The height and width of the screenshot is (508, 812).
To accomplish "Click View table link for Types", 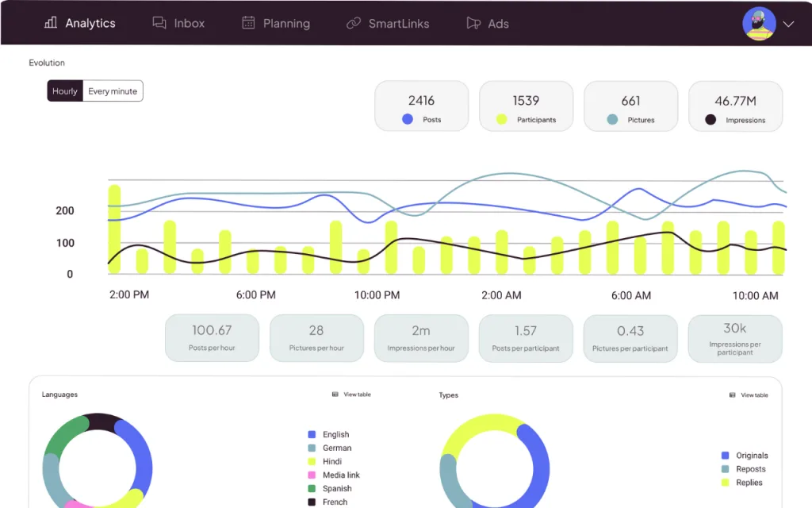I will tap(754, 394).
